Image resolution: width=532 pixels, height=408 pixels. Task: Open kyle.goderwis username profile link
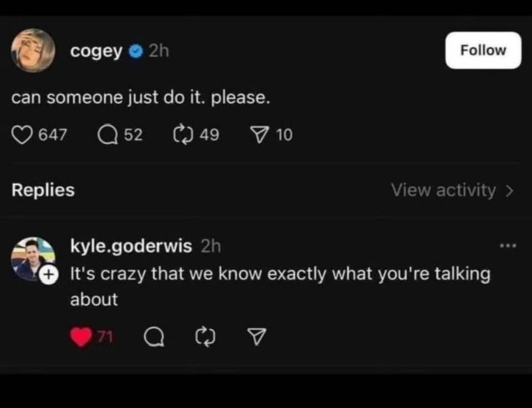point(132,246)
